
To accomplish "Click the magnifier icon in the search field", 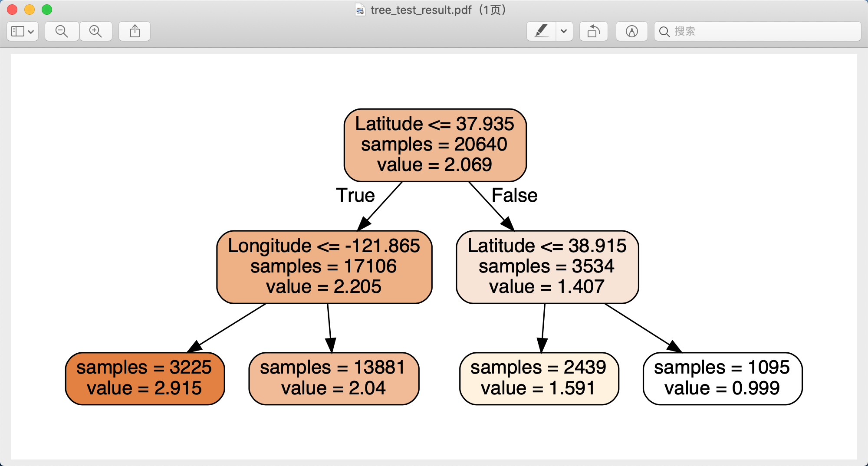I will 664,32.
